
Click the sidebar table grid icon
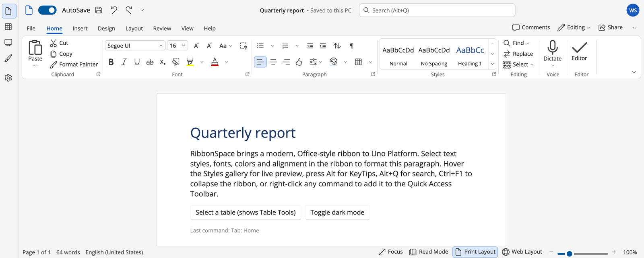point(8,27)
